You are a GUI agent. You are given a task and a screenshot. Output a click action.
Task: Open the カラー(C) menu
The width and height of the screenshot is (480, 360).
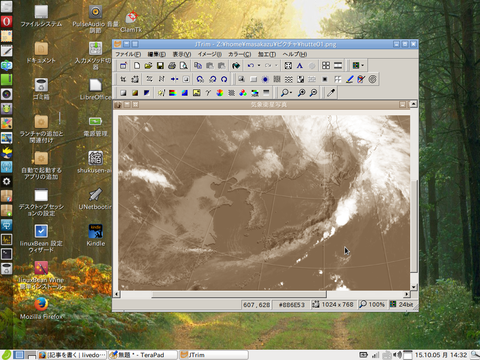tap(240, 54)
